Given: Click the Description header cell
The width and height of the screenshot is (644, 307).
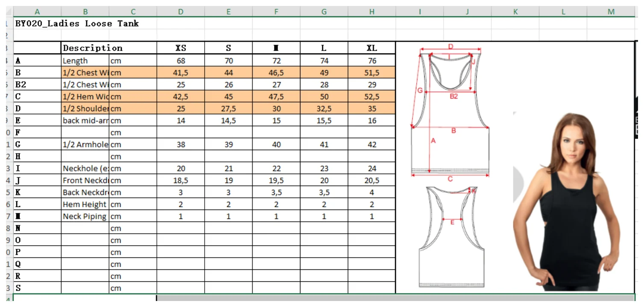Looking at the screenshot, I should coord(109,48).
